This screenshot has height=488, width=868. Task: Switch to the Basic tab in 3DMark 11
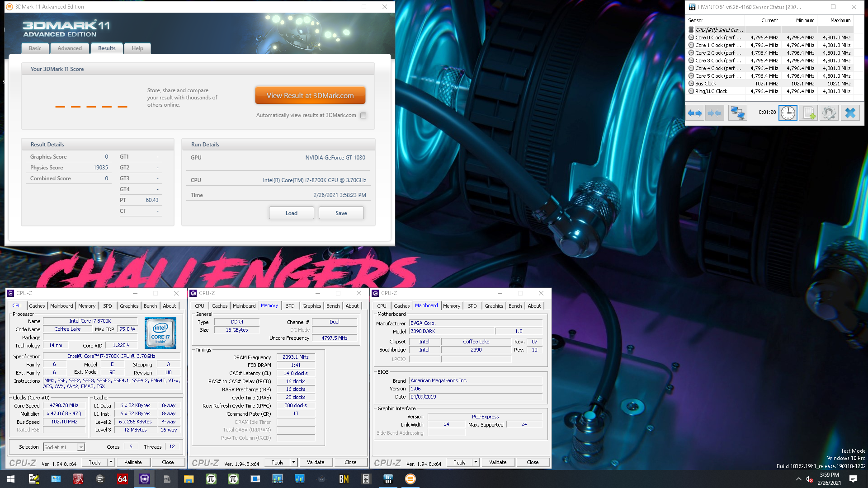[35, 48]
